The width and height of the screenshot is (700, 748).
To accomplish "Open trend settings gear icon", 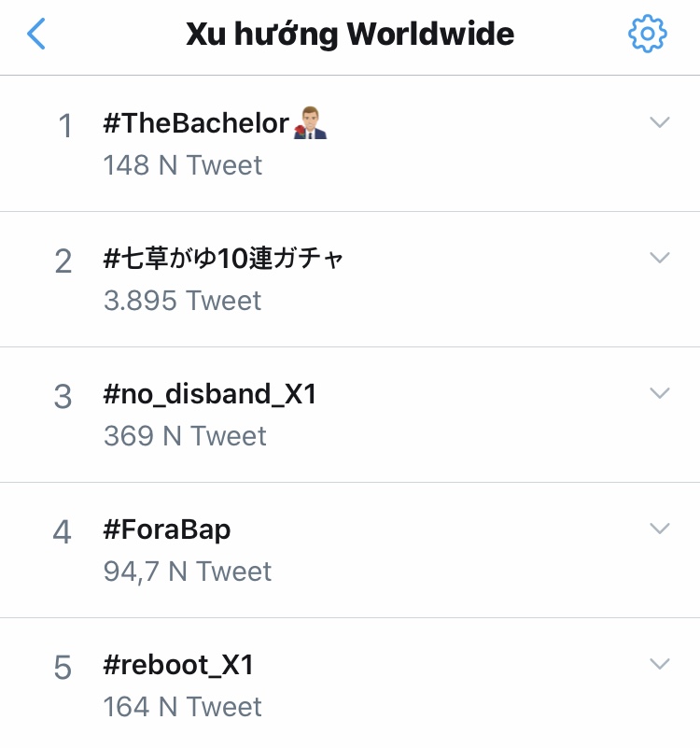I will pyautogui.click(x=648, y=35).
